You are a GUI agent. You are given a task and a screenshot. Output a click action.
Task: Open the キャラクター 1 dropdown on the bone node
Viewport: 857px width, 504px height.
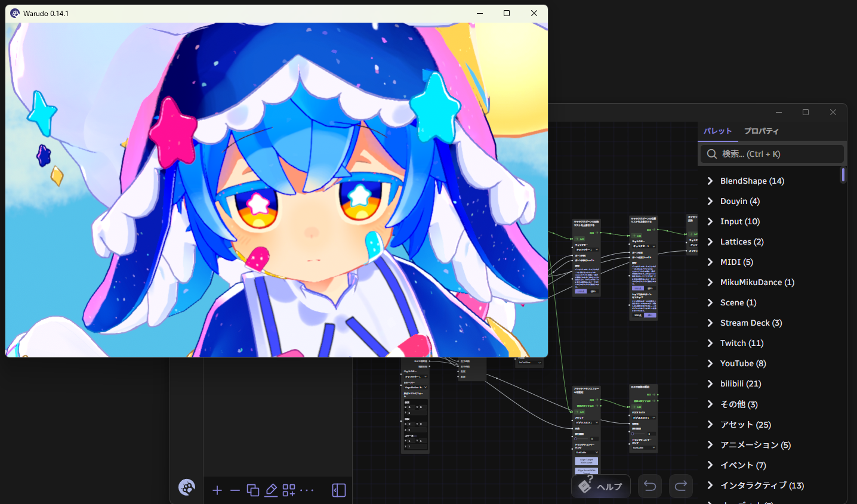(587, 250)
